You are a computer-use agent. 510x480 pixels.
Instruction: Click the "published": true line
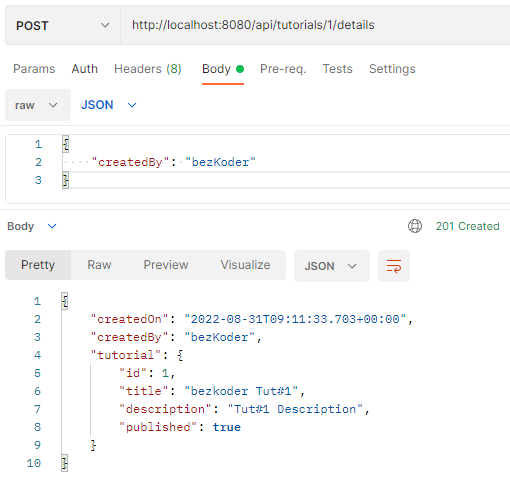pos(180,427)
